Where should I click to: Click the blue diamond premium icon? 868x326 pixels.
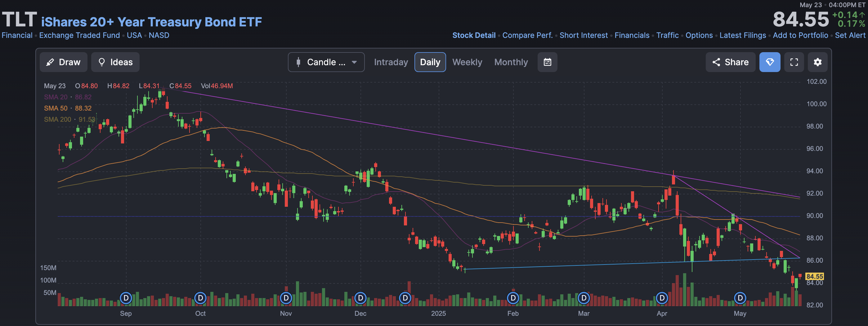point(770,62)
